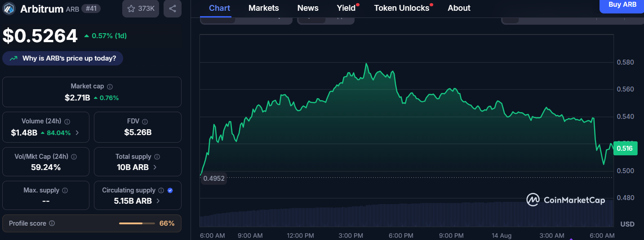This screenshot has width=644, height=240.
Task: Open the Markets tab
Action: coord(264,8)
